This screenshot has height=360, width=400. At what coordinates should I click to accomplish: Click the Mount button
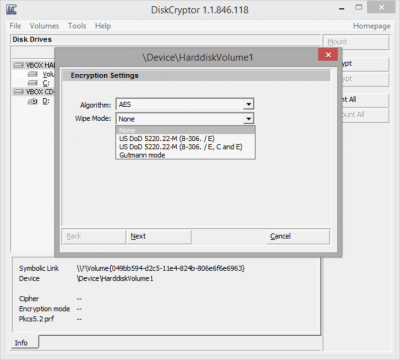pyautogui.click(x=356, y=42)
